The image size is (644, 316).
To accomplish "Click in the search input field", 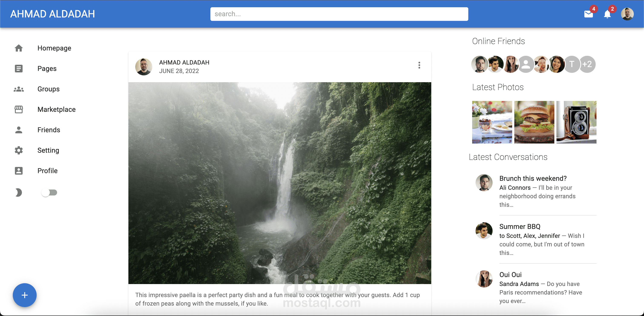I will pyautogui.click(x=339, y=14).
